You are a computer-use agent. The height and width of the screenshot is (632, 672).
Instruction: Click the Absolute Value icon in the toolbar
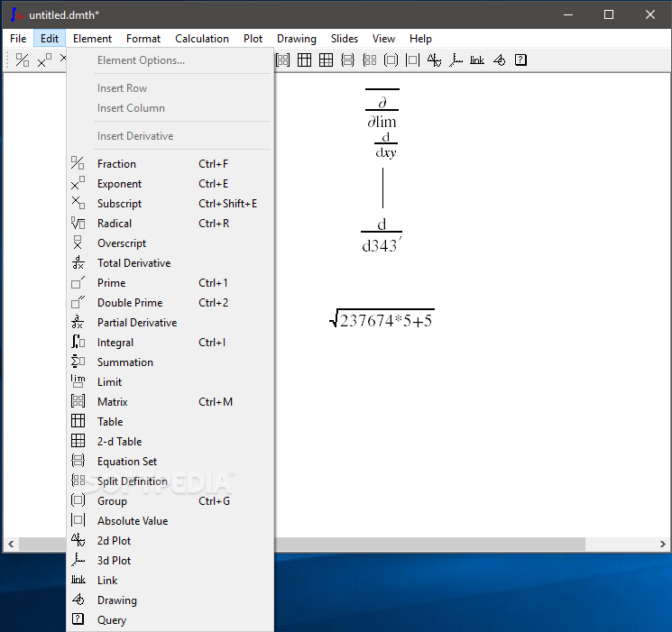(413, 60)
